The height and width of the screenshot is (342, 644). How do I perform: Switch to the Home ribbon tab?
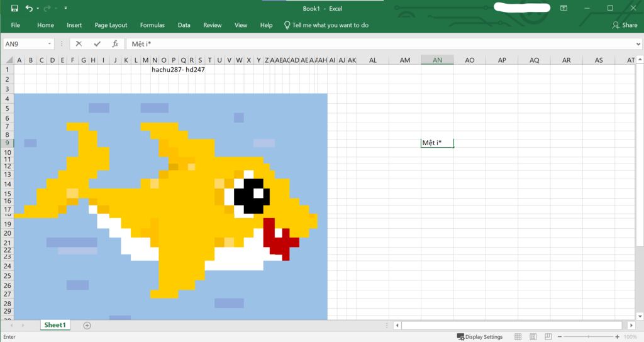coord(45,25)
